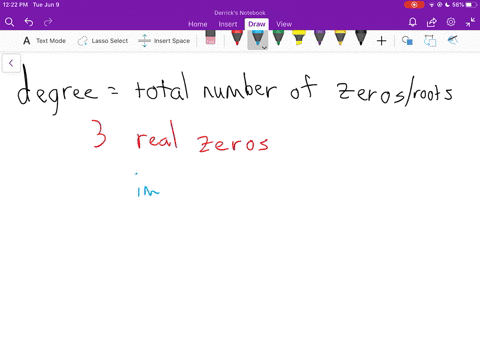Tap the Derrick's Notebook title

pyautogui.click(x=240, y=13)
